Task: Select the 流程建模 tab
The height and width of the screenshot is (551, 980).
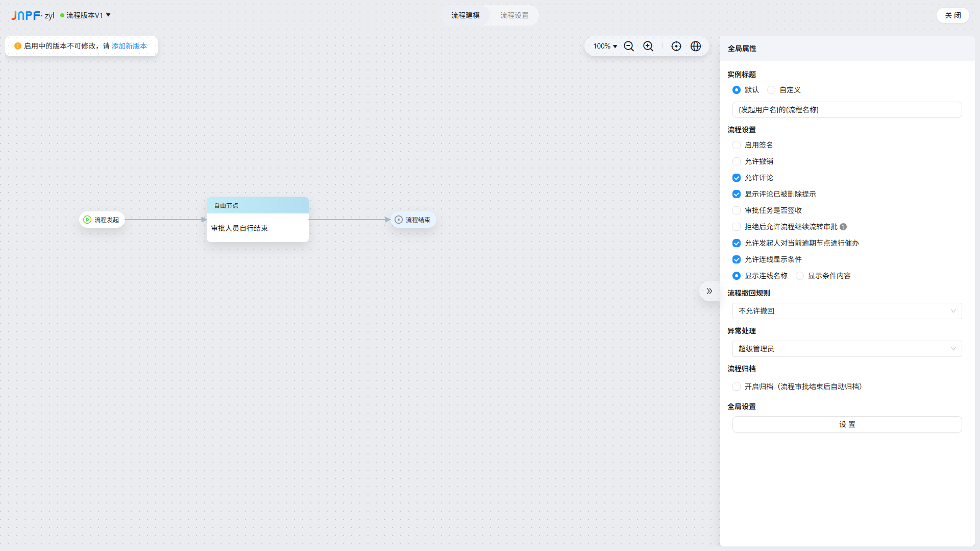Action: 465,15
